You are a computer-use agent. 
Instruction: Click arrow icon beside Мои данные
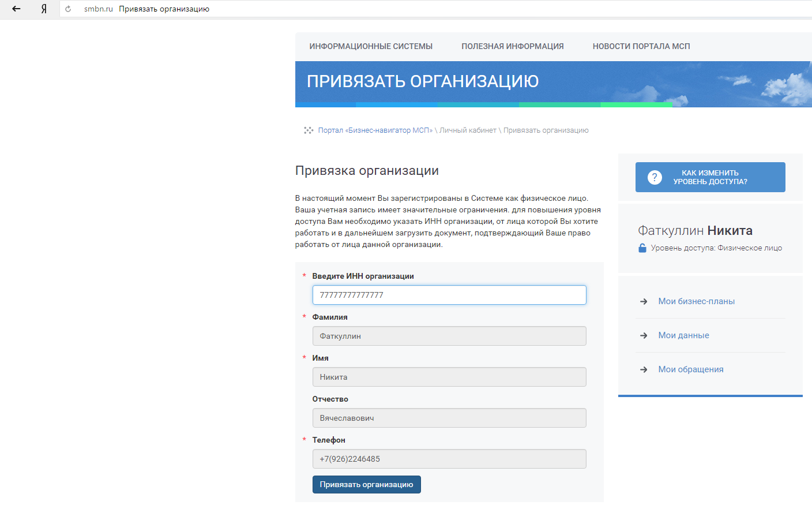(644, 335)
